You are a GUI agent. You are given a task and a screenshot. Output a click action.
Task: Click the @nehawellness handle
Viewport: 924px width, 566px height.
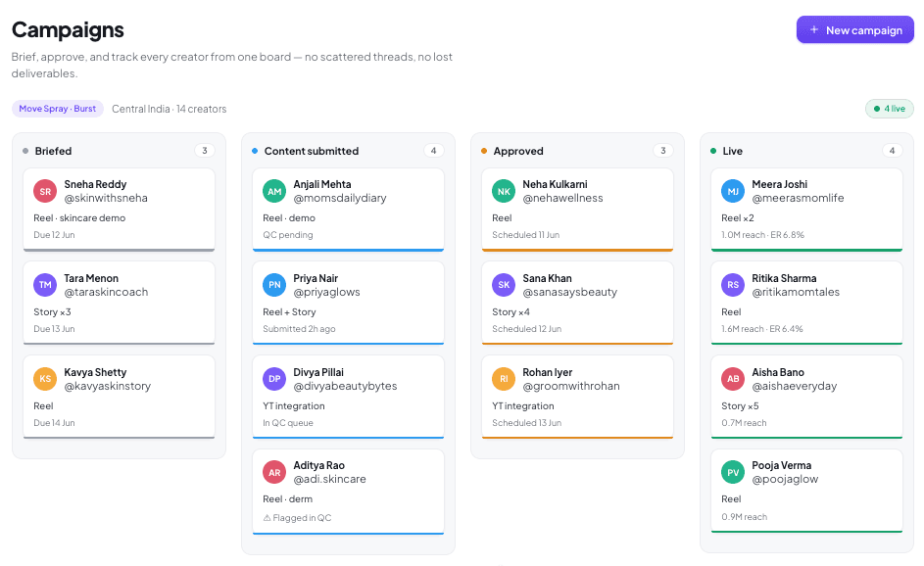coord(562,198)
